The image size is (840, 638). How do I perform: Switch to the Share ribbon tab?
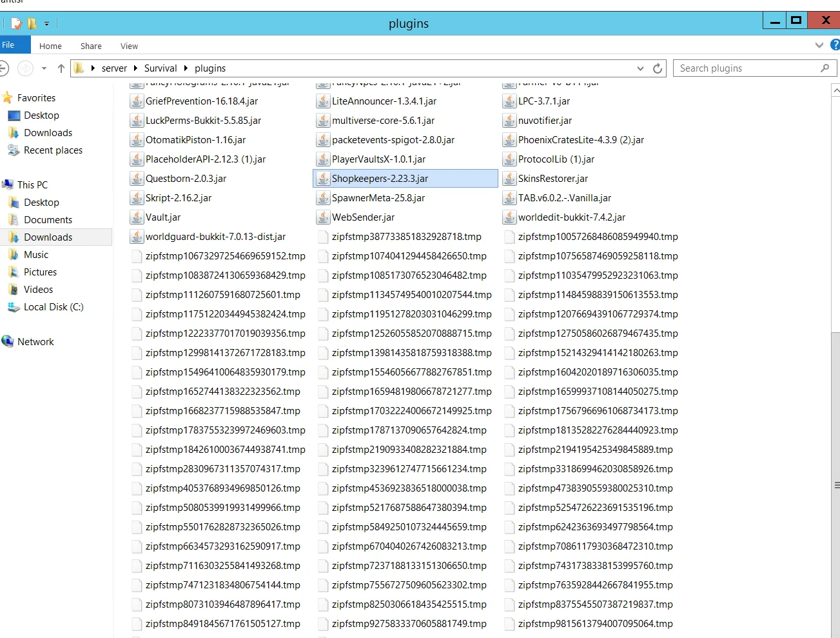pos(91,46)
